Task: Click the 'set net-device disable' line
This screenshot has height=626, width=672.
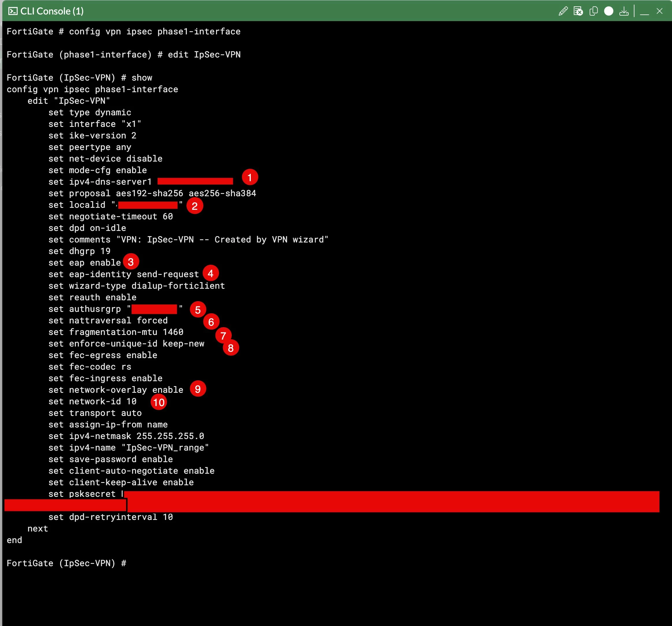Action: (x=105, y=159)
